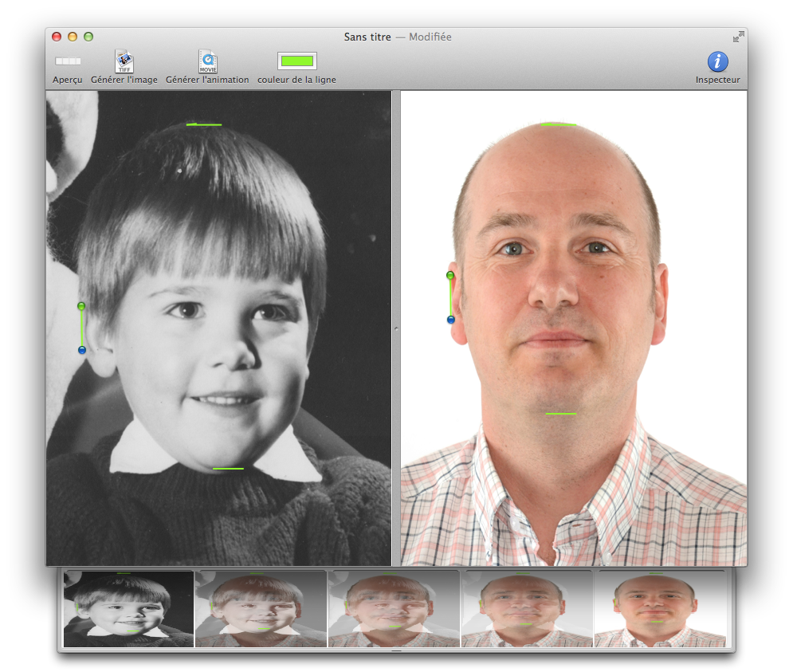Image resolution: width=793 pixels, height=672 pixels.
Task: Select the middle blended thumbnail frame
Action: (x=394, y=608)
